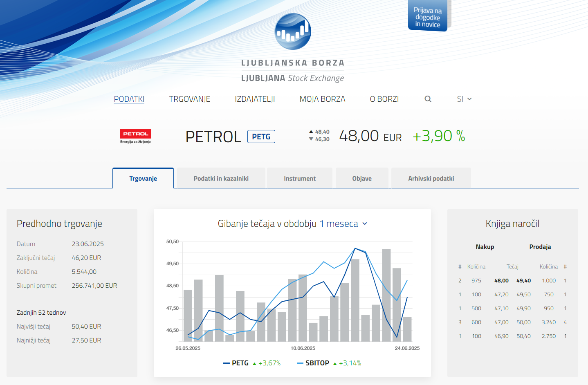
Task: Click the daily high value 48,40
Action: (x=322, y=132)
